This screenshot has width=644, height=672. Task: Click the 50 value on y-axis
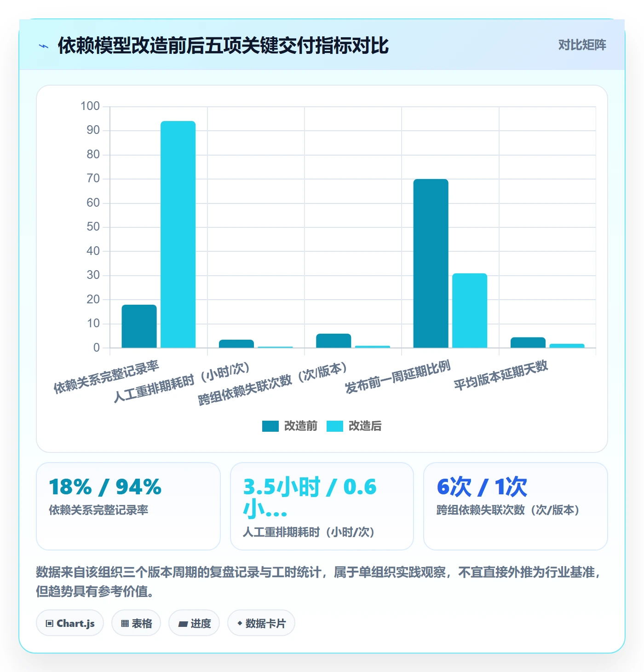(93, 227)
